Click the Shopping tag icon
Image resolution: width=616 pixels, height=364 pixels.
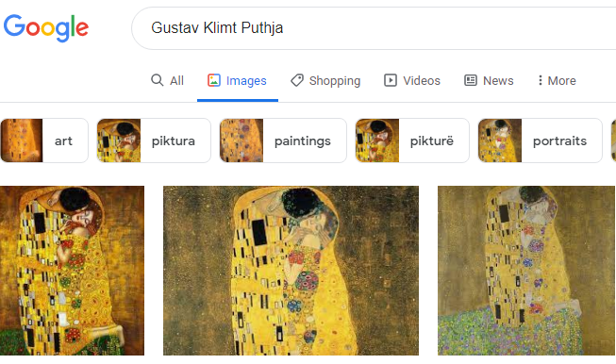pyautogui.click(x=297, y=80)
